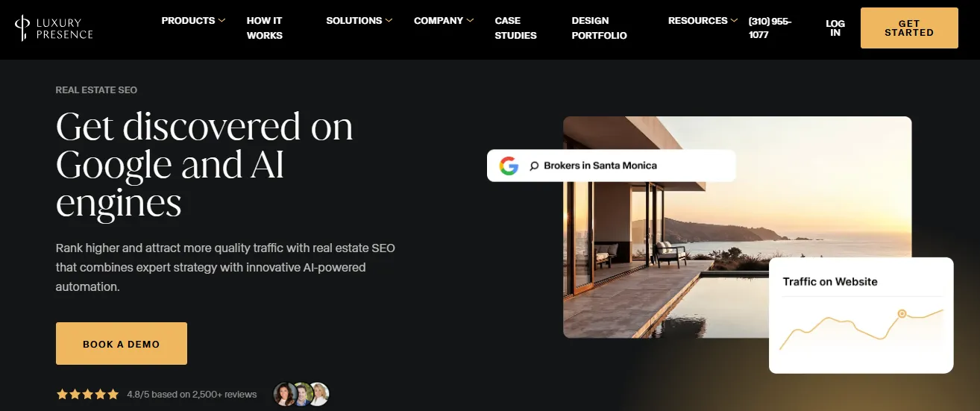This screenshot has width=980, height=411.
Task: Click the magnifier icon in search pill
Action: point(534,166)
